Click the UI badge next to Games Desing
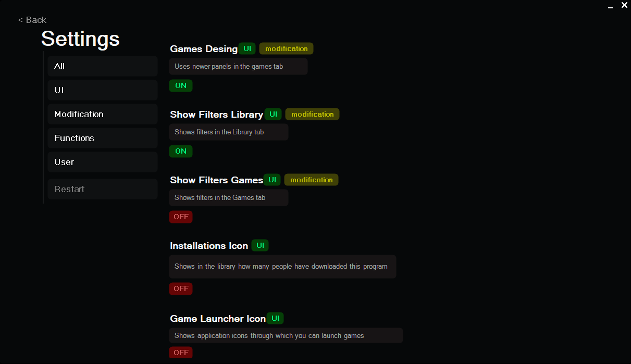 (247, 48)
